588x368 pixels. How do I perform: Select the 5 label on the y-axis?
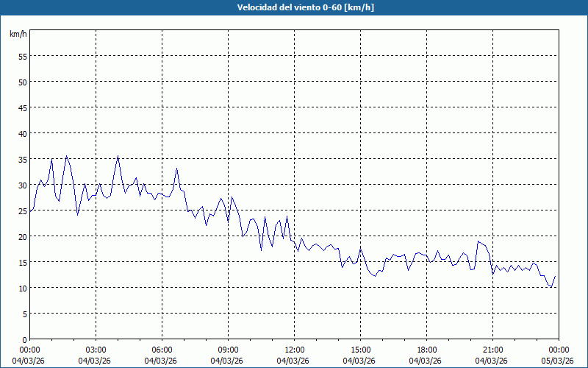point(24,314)
